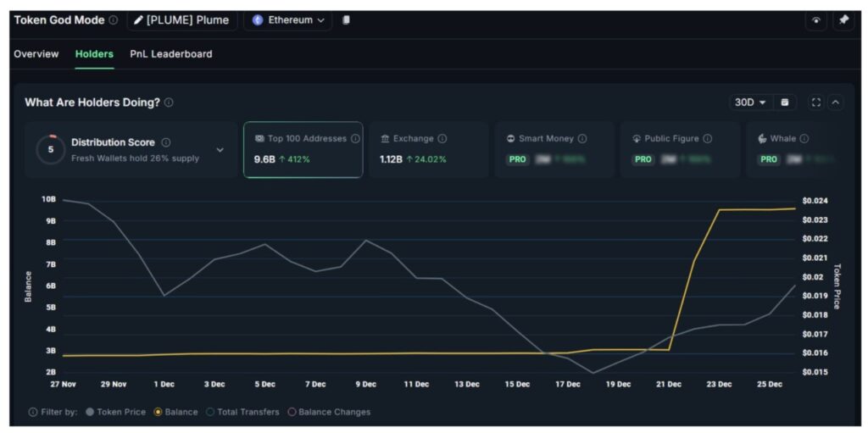Viewport: 868px width, 433px height.
Task: Edit the [PLUME] Plume token selector
Action: [x=181, y=20]
